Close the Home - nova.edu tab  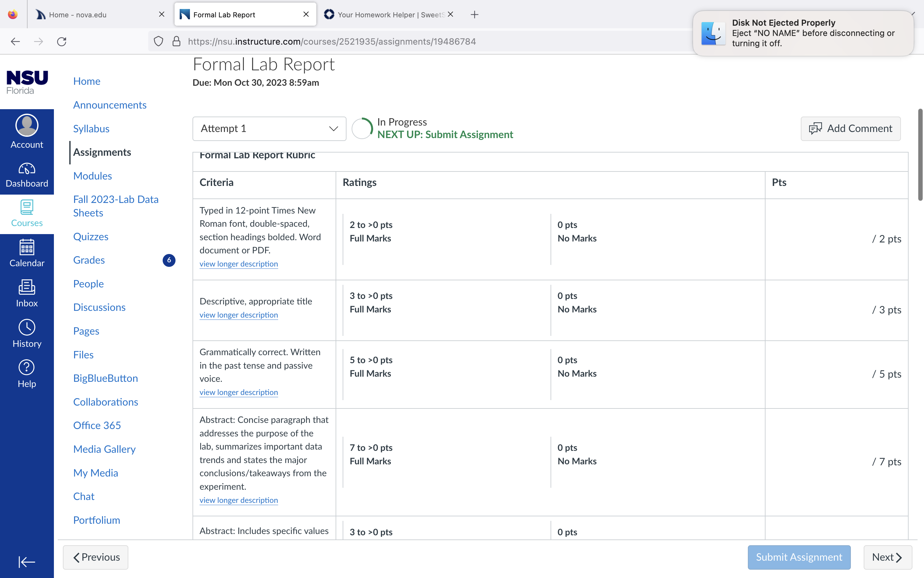click(x=162, y=14)
